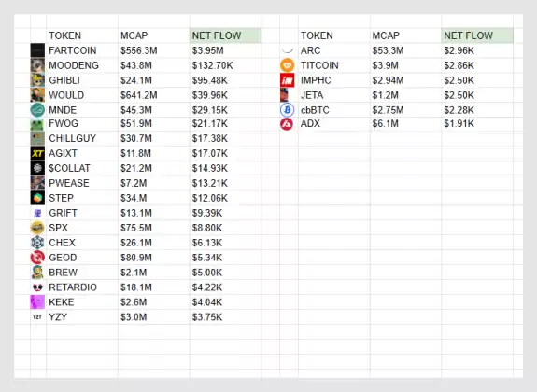The image size is (537, 392).
Task: Click the ARC net flow $2.96K cell
Action: pyautogui.click(x=477, y=50)
